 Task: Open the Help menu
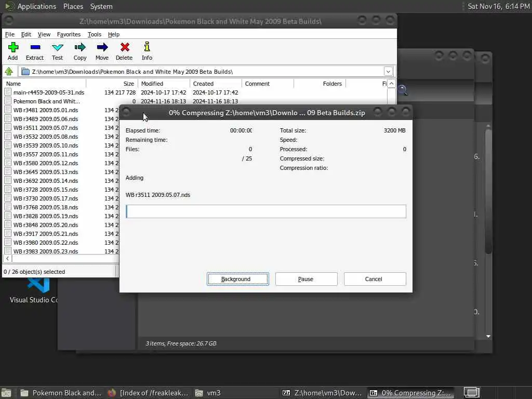click(114, 34)
